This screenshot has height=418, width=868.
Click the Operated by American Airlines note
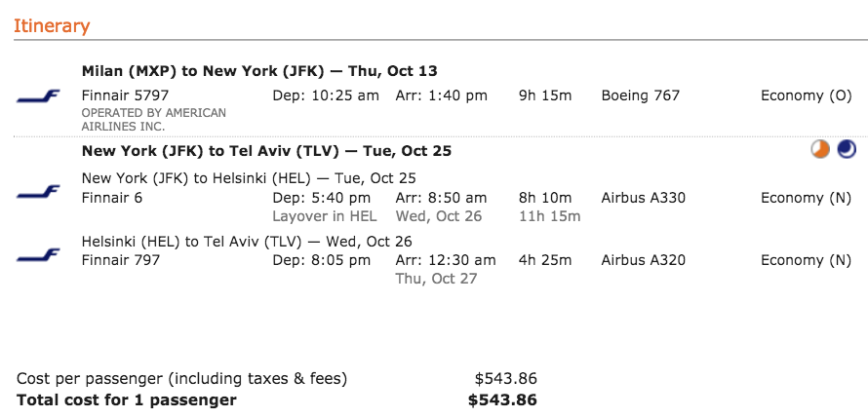pos(154,120)
